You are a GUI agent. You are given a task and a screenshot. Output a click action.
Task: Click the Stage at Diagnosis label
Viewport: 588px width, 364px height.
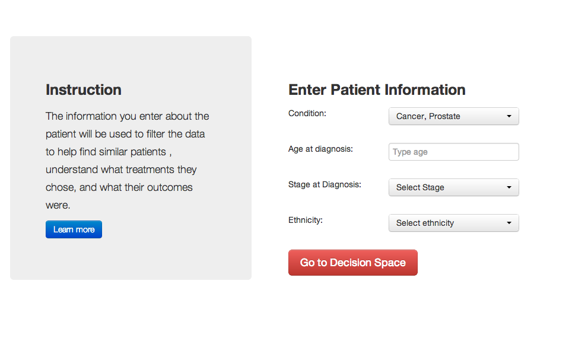(325, 184)
